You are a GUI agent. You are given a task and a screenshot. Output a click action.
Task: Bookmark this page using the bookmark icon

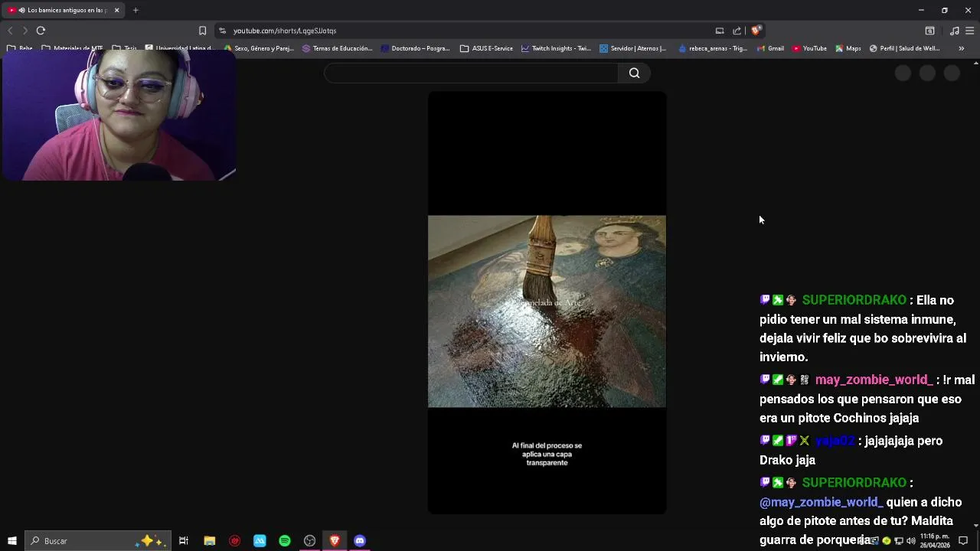click(202, 31)
